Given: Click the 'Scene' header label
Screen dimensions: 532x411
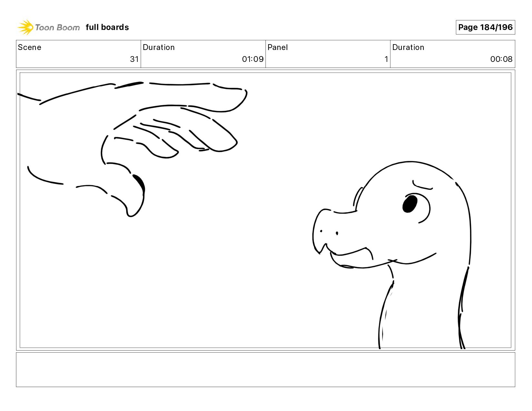Looking at the screenshot, I should [30, 47].
